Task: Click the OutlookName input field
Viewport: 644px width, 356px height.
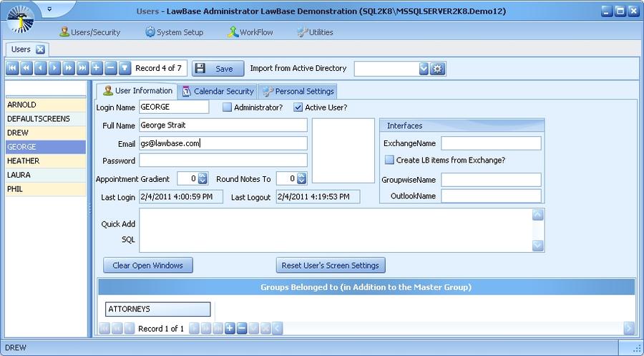Action: (491, 196)
